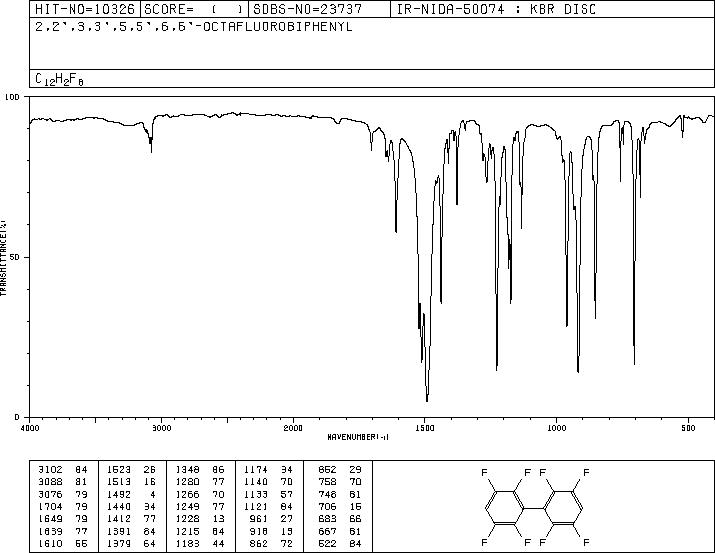Select the octafluorobiphenyl compound name
The height and width of the screenshot is (553, 715).
click(x=194, y=27)
